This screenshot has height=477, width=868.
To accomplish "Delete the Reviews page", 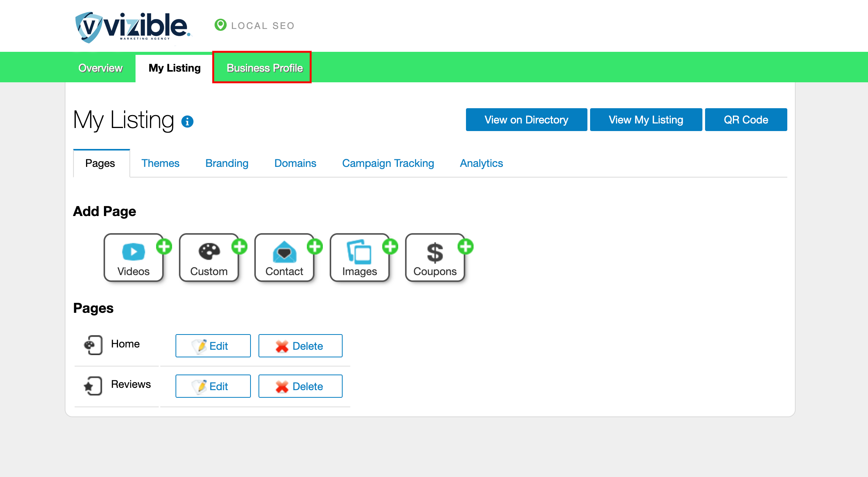I will [x=300, y=386].
